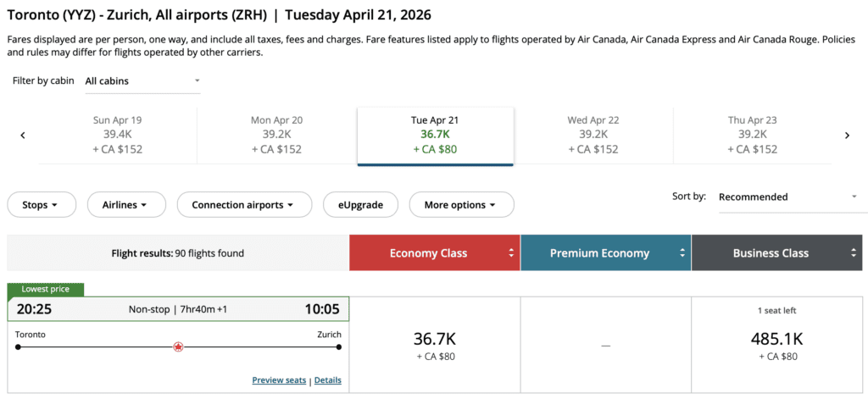This screenshot has height=399, width=868.
Task: Choose the 36.7K Economy fare
Action: point(435,345)
